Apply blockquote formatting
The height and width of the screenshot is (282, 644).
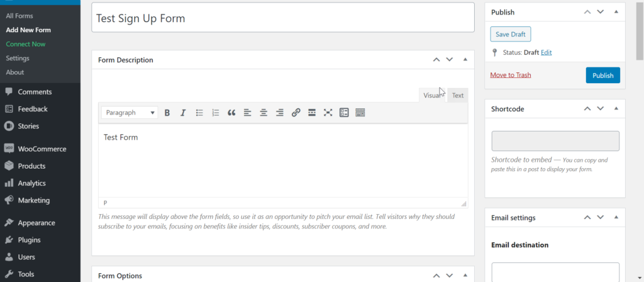point(231,113)
